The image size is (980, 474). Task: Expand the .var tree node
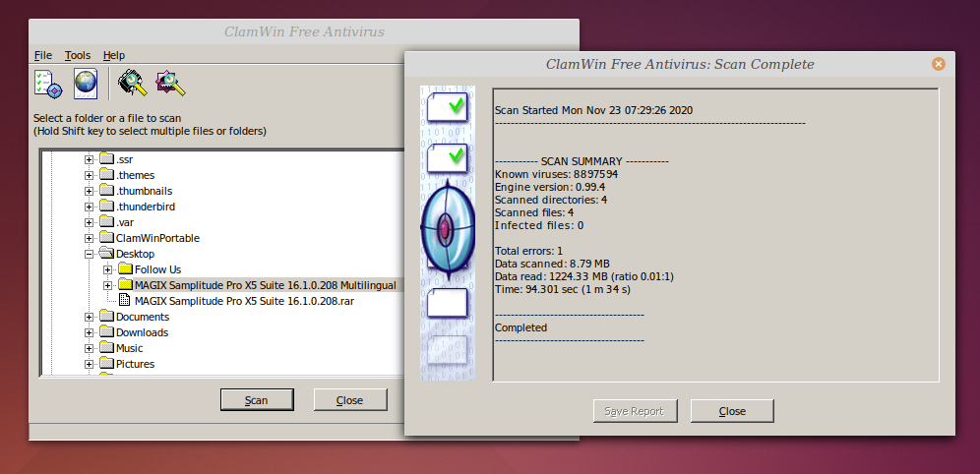(89, 222)
